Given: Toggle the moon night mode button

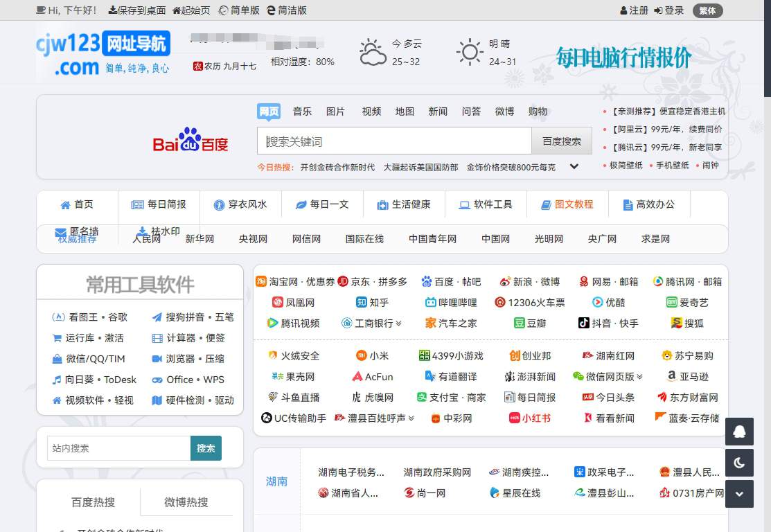Looking at the screenshot, I should point(739,463).
